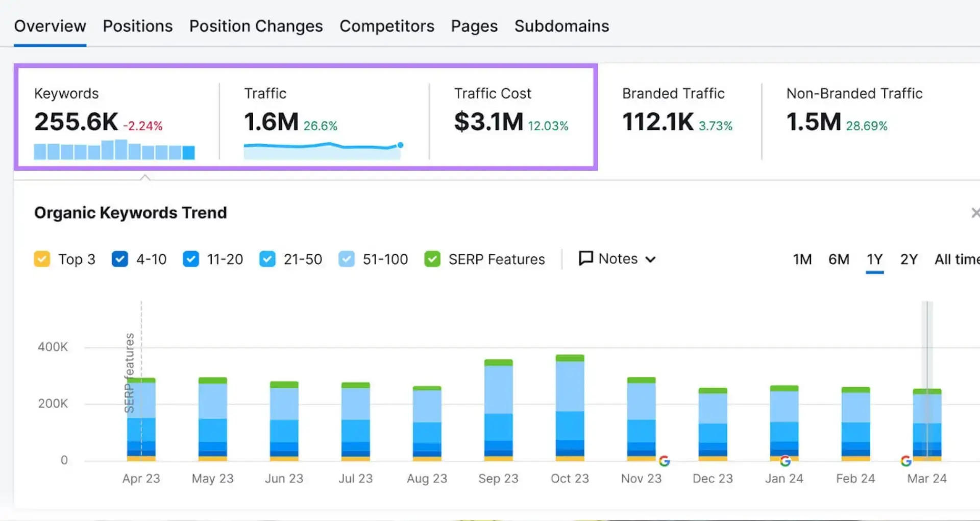Open the Competitors tab
This screenshot has width=980, height=521.
pyautogui.click(x=387, y=26)
